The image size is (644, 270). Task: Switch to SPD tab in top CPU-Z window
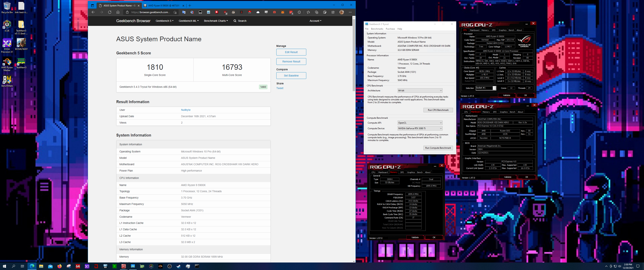coord(493,30)
